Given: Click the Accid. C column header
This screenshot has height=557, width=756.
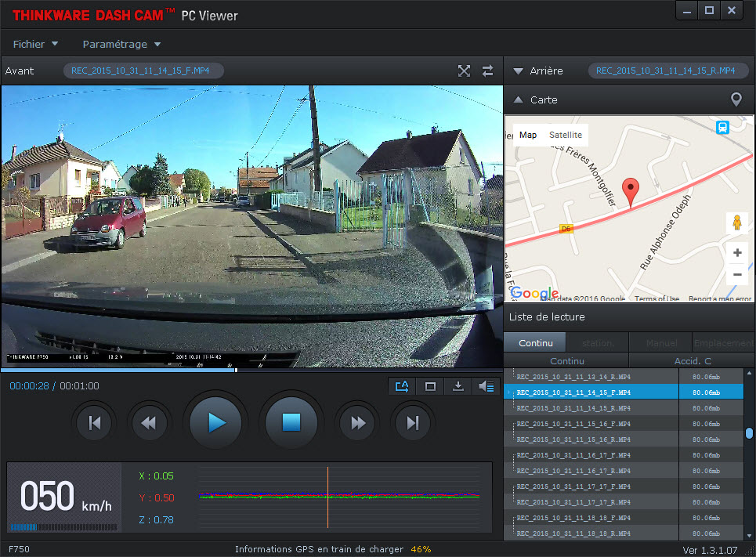Looking at the screenshot, I should coord(693,360).
